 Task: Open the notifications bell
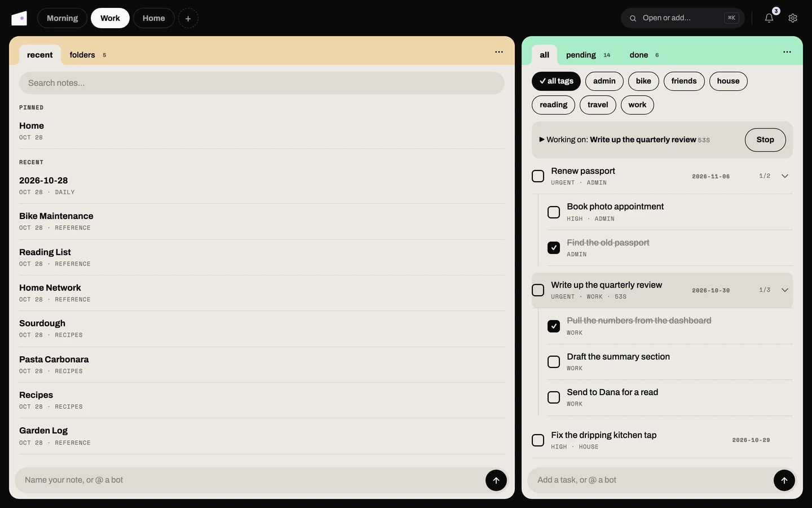(x=769, y=18)
